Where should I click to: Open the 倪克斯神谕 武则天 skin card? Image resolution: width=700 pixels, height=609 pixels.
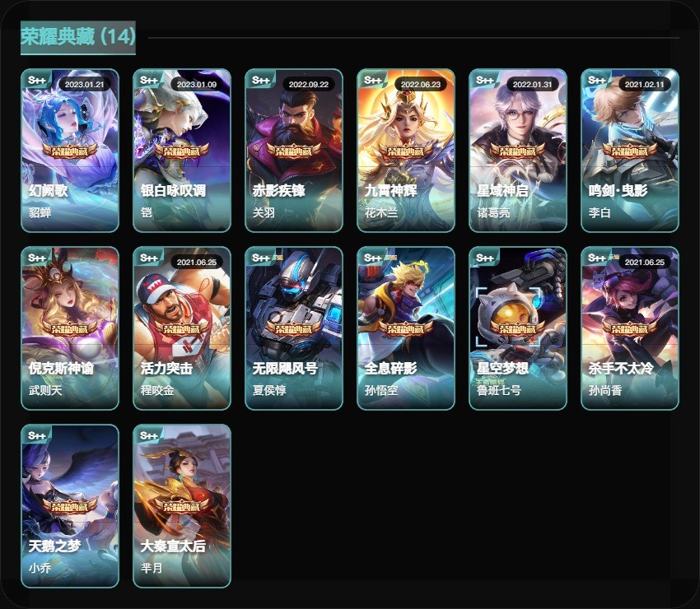70,328
